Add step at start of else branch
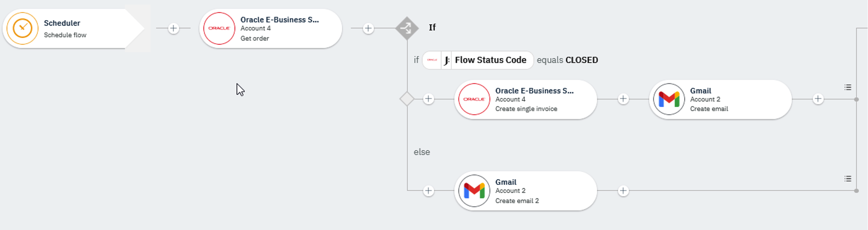Screen dimensions: 868x230 click(x=428, y=191)
